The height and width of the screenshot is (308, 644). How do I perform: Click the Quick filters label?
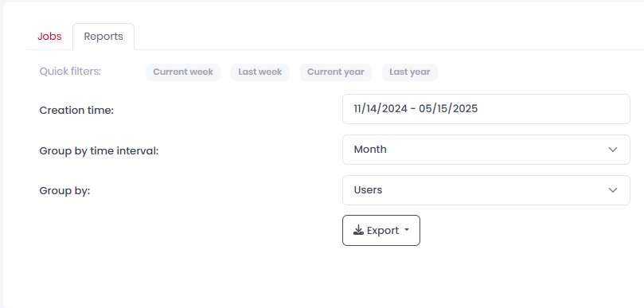pos(70,72)
